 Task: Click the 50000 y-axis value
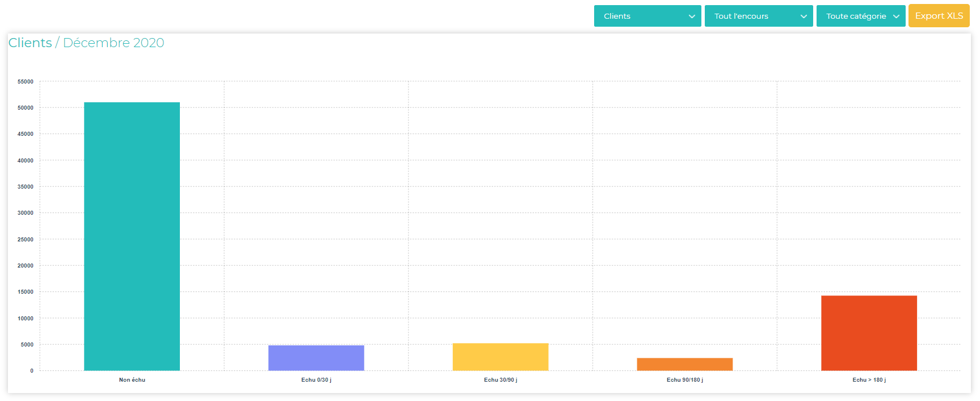coord(26,108)
